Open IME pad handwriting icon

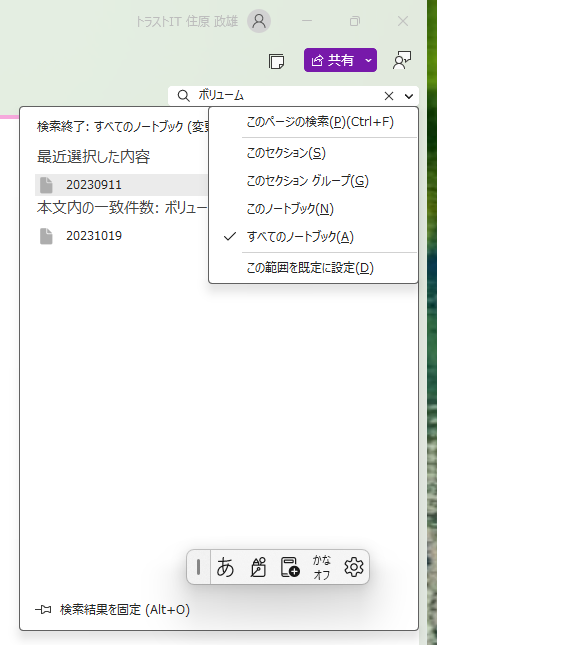point(258,567)
